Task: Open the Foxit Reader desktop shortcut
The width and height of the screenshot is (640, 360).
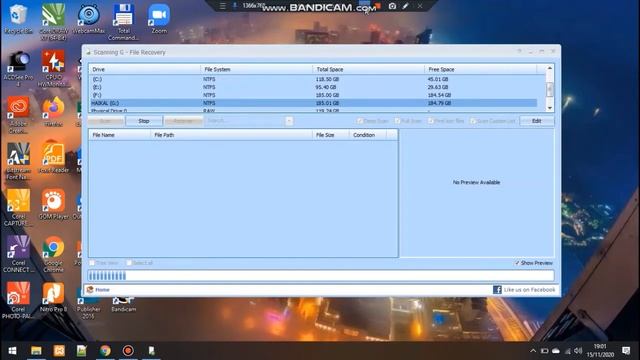Action: point(53,158)
